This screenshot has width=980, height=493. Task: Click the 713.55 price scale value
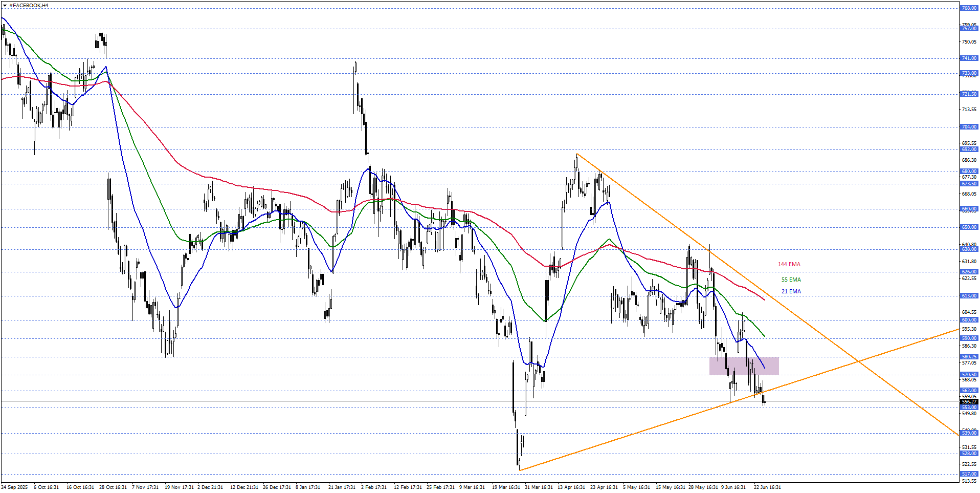click(969, 110)
